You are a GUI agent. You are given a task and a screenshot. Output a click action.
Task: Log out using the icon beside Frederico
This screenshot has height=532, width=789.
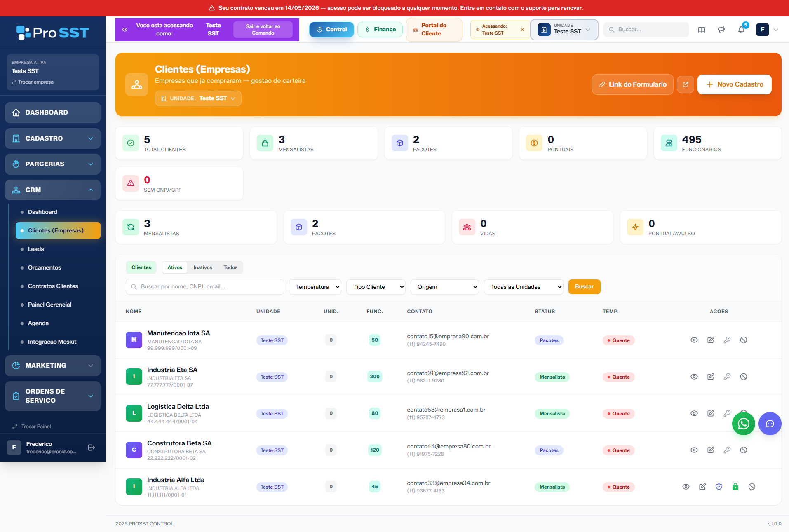click(92, 448)
